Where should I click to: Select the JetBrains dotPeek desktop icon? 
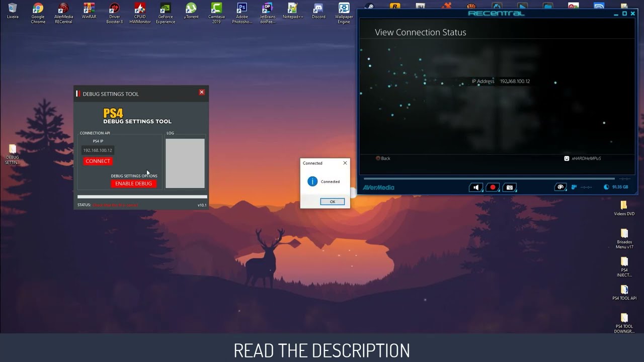pyautogui.click(x=267, y=13)
